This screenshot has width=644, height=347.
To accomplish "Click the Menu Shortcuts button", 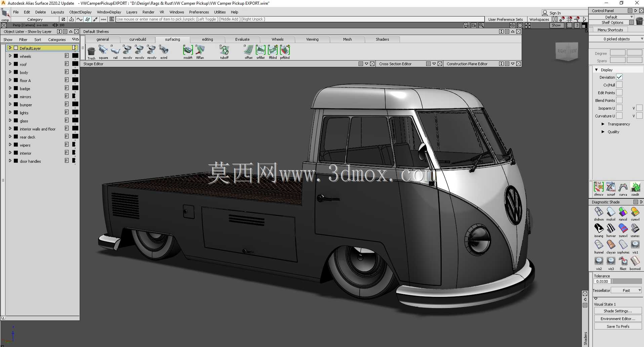I will click(610, 30).
